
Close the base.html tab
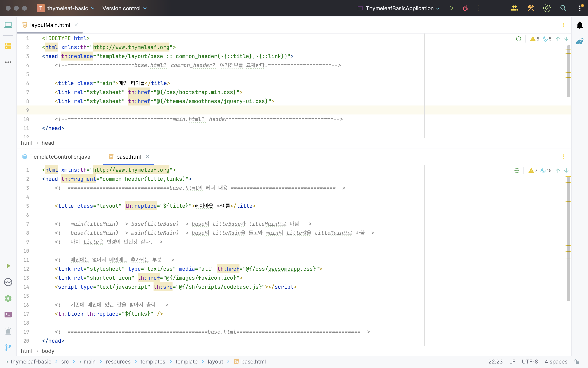[147, 157]
